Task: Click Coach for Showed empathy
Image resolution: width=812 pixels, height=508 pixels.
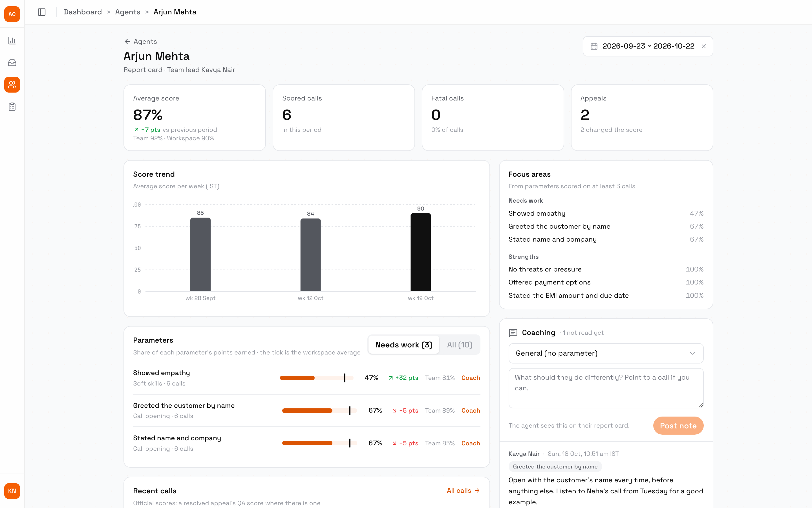Action: pos(470,378)
